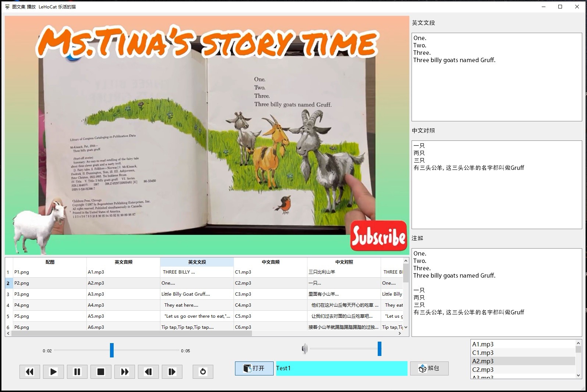The width and height of the screenshot is (587, 392).
Task: Click the P2.png cell
Action: (50, 283)
